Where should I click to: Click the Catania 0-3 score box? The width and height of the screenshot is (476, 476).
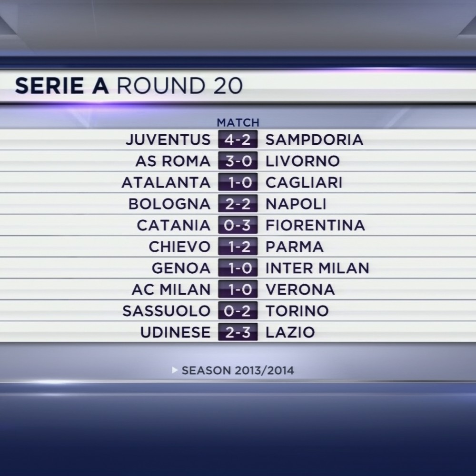point(238,225)
